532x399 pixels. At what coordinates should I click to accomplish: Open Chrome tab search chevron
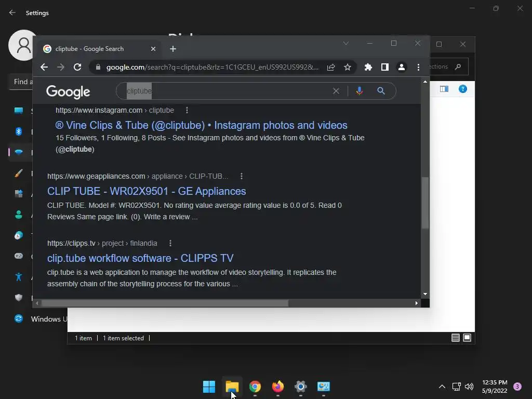click(x=345, y=43)
